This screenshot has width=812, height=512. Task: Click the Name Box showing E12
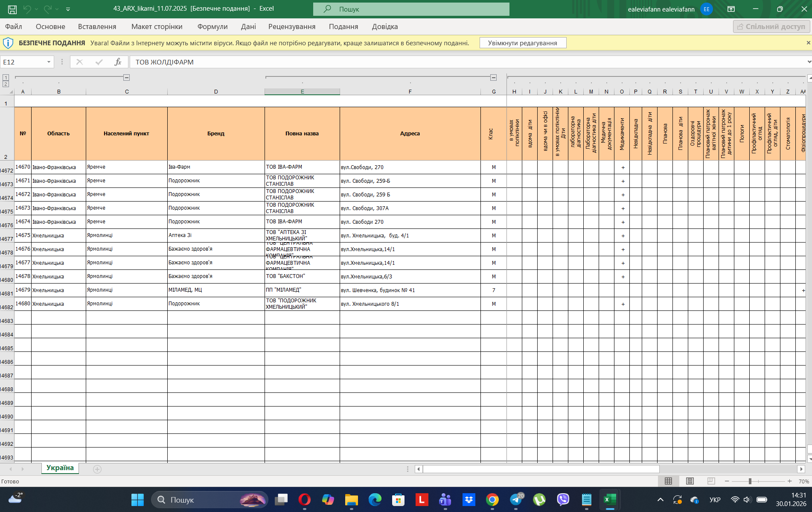[x=23, y=62]
